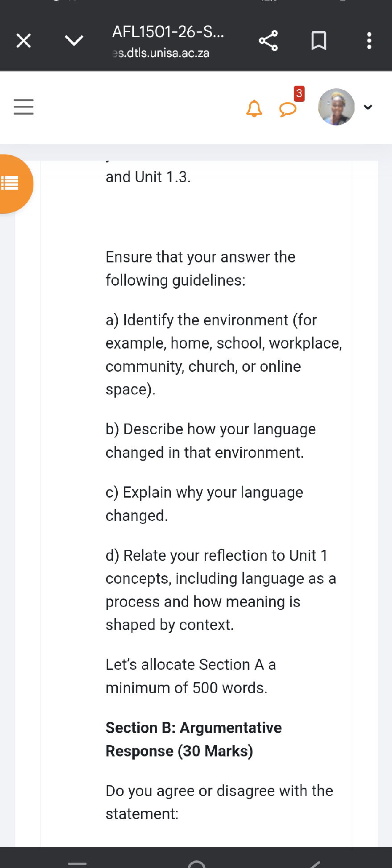392x868 pixels.
Task: Share the AFL1501 page
Action: pos(268,40)
